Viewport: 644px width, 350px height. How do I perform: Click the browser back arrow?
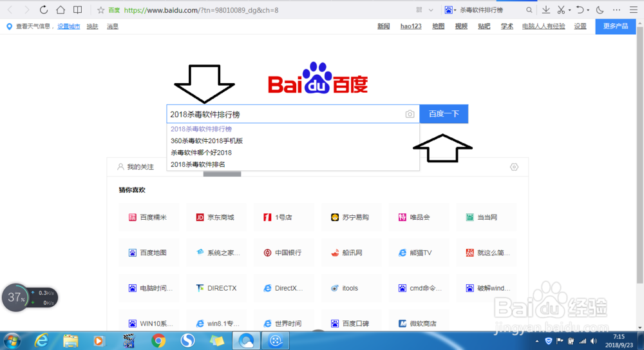click(x=10, y=10)
